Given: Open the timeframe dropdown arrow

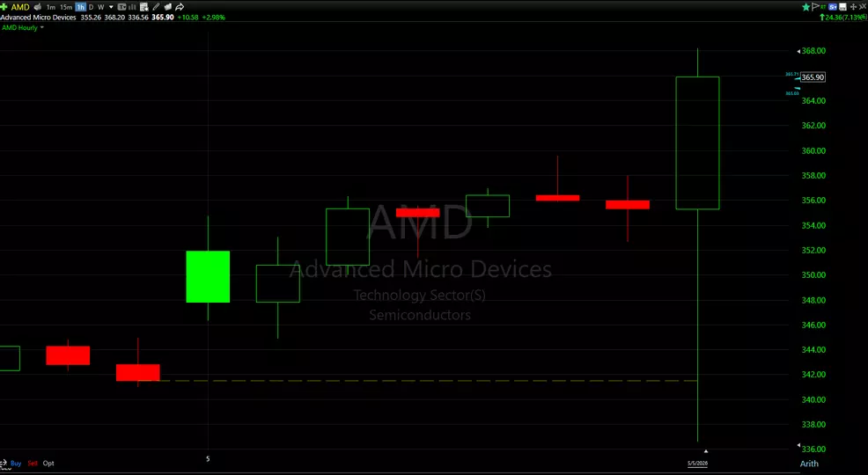Looking at the screenshot, I should [111, 7].
